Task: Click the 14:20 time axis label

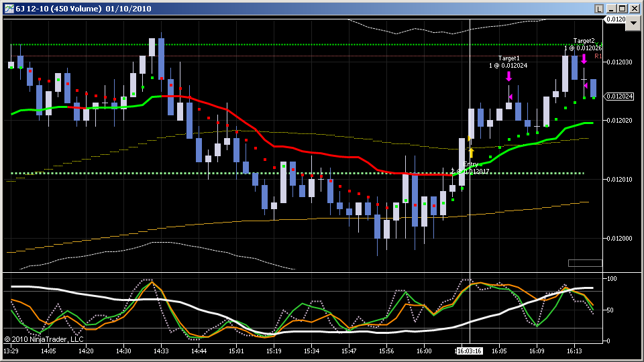Action: [x=86, y=351]
